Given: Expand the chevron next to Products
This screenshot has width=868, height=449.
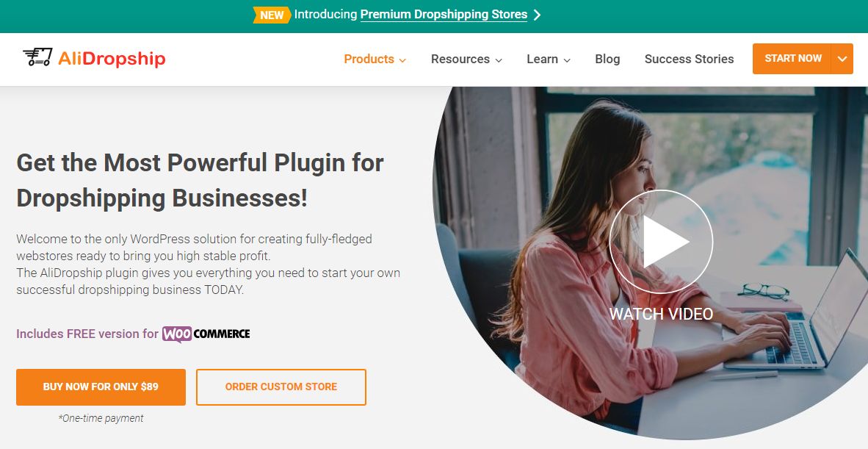Looking at the screenshot, I should pos(402,60).
